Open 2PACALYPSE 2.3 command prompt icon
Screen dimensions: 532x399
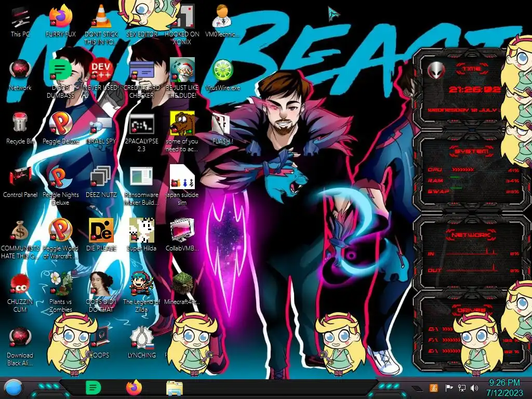point(141,131)
